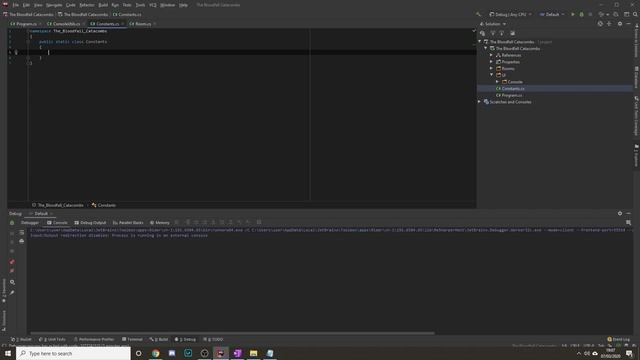Open NuGet tool window button
Screen dimensions: 640x360
coord(21,339)
